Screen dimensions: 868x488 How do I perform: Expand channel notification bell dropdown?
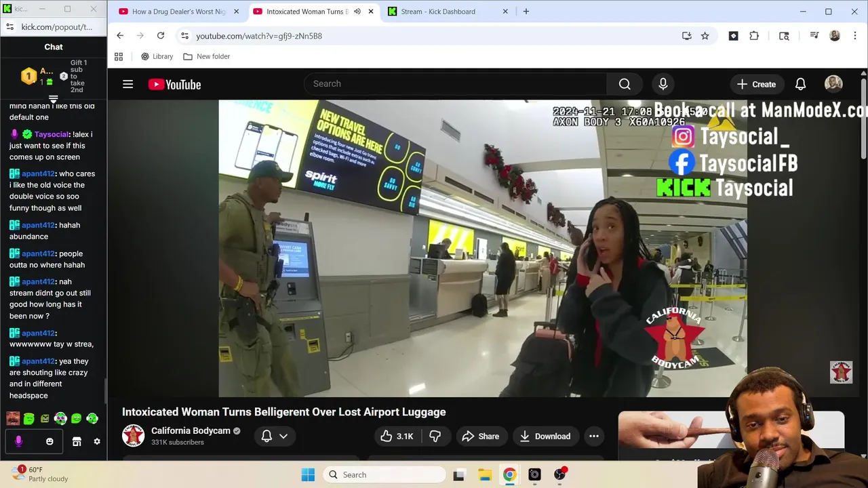coord(275,436)
